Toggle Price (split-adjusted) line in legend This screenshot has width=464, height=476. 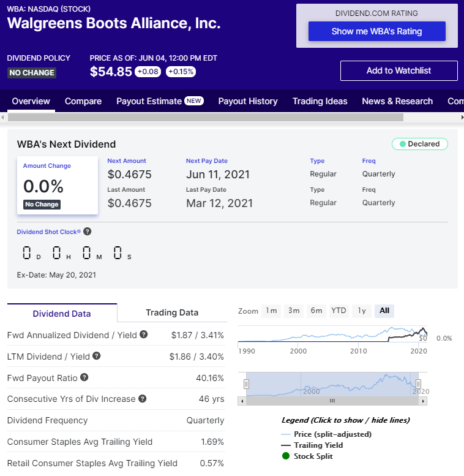coord(326,434)
